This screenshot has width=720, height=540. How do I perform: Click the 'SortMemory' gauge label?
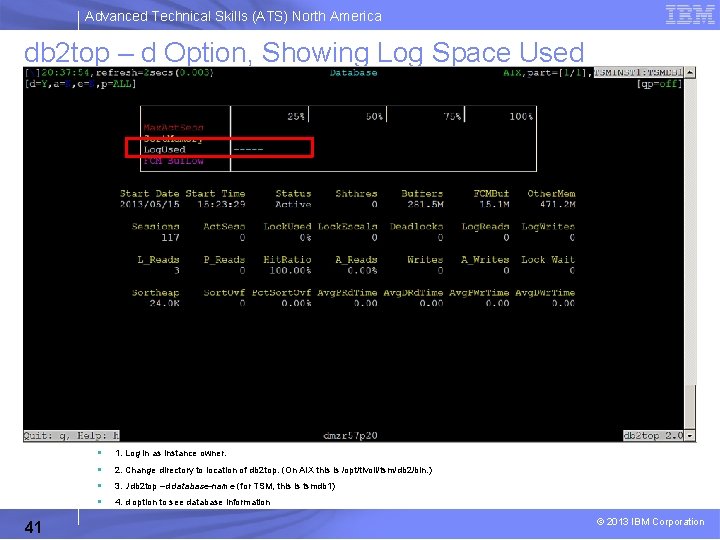(x=174, y=138)
